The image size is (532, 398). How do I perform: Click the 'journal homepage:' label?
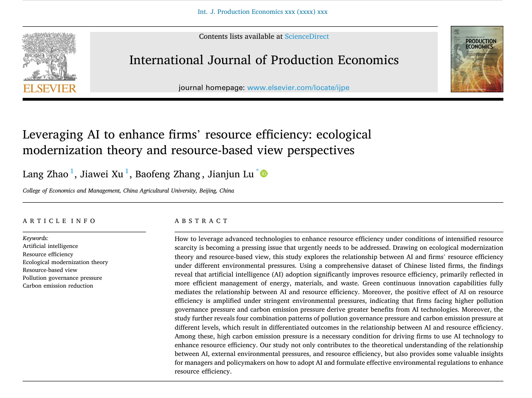coord(212,88)
